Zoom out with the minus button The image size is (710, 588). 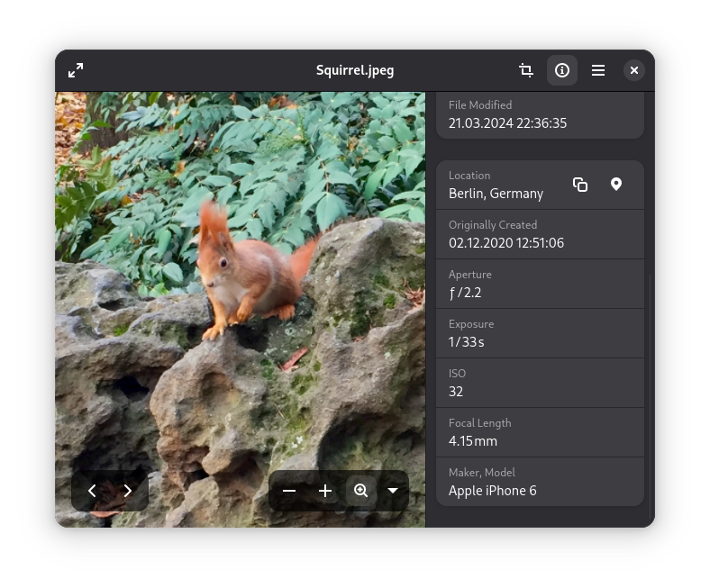tap(289, 491)
